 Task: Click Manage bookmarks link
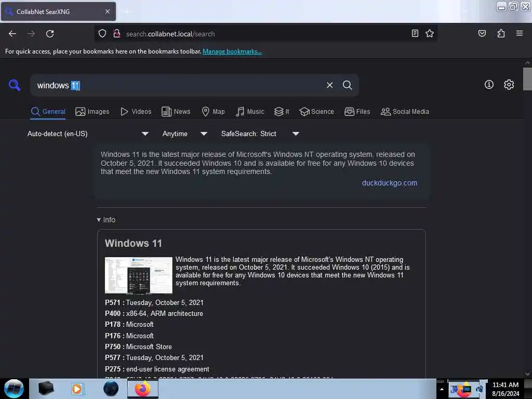click(232, 51)
